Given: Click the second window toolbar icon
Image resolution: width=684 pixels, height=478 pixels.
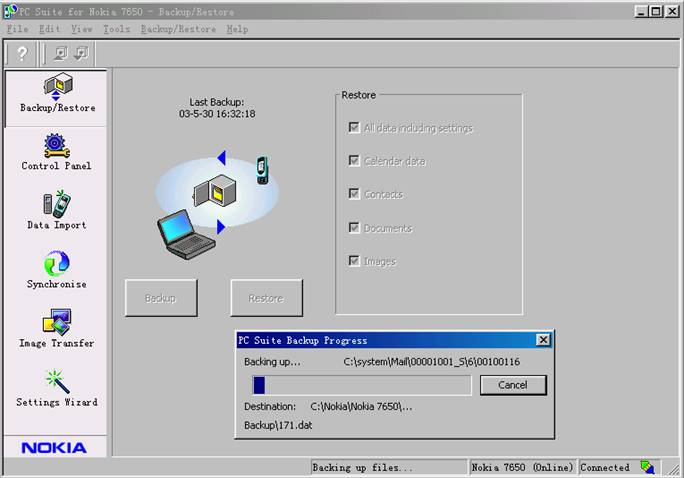Looking at the screenshot, I should tap(81, 54).
